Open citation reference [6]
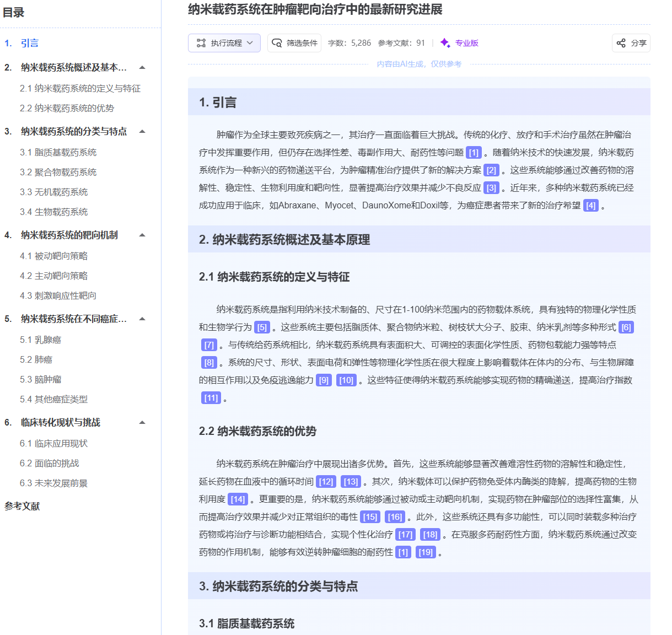The width and height of the screenshot is (672, 635). 626,327
